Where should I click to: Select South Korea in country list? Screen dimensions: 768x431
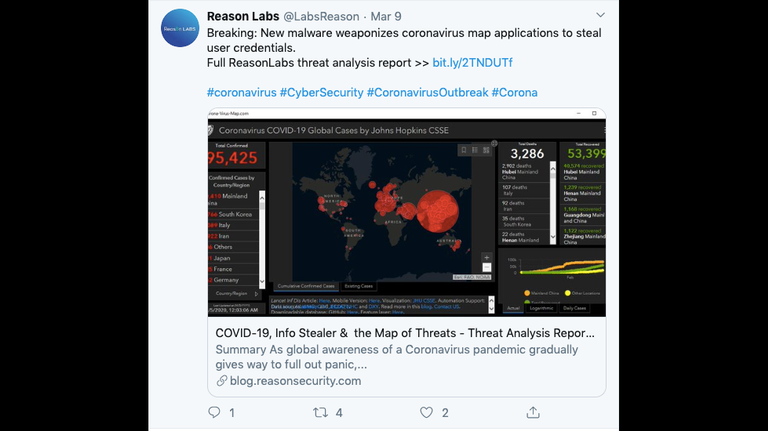(x=233, y=214)
